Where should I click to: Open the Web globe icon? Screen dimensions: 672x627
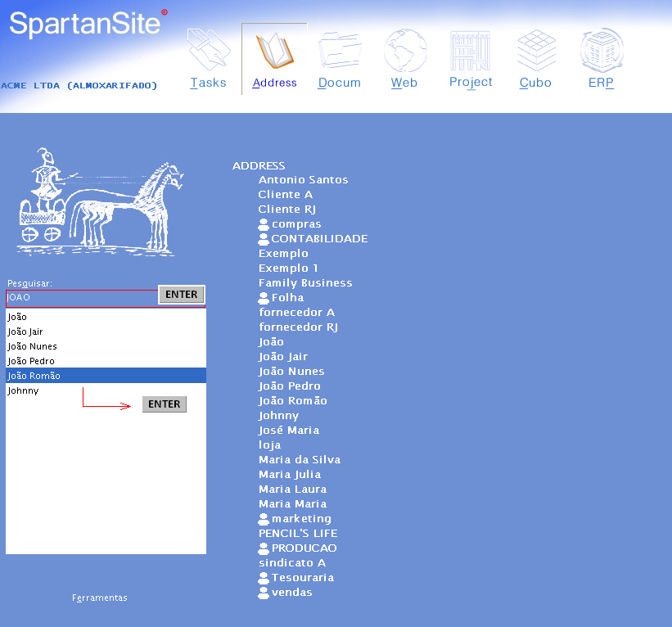tap(405, 50)
